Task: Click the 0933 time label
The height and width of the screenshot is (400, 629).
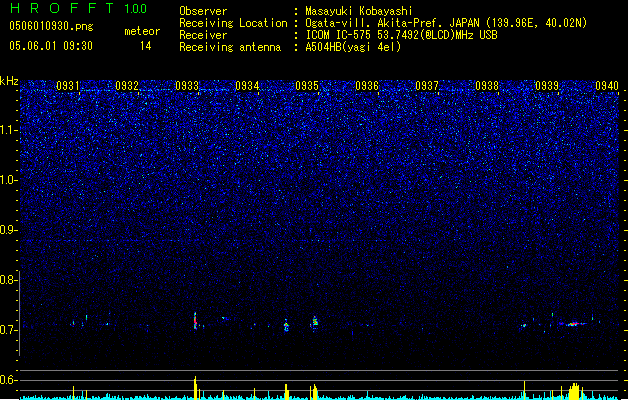Action: click(187, 86)
